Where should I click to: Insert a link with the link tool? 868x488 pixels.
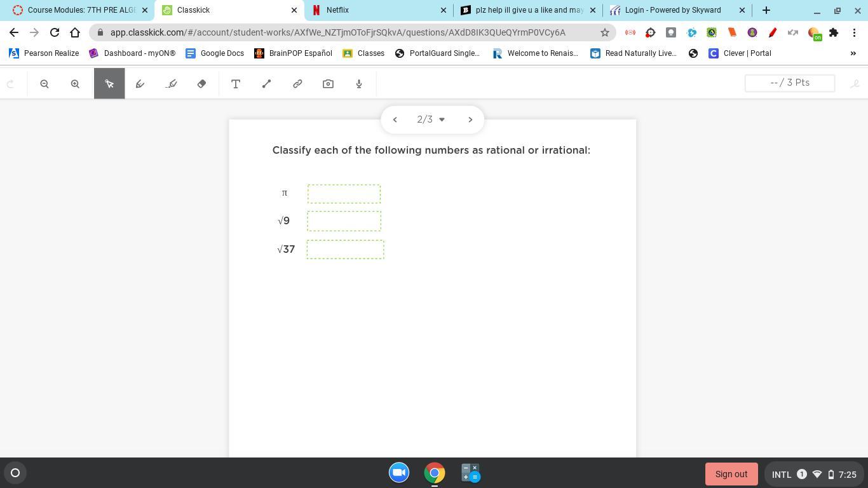point(297,84)
